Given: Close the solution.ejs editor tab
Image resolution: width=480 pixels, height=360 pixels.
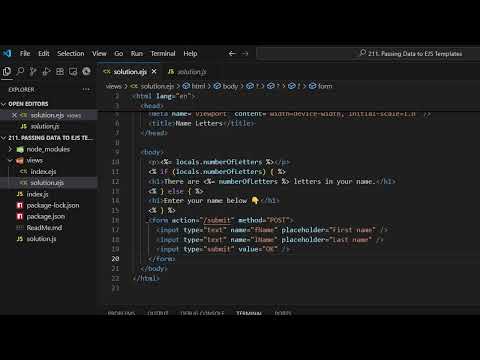Looking at the screenshot, I should coord(154,71).
